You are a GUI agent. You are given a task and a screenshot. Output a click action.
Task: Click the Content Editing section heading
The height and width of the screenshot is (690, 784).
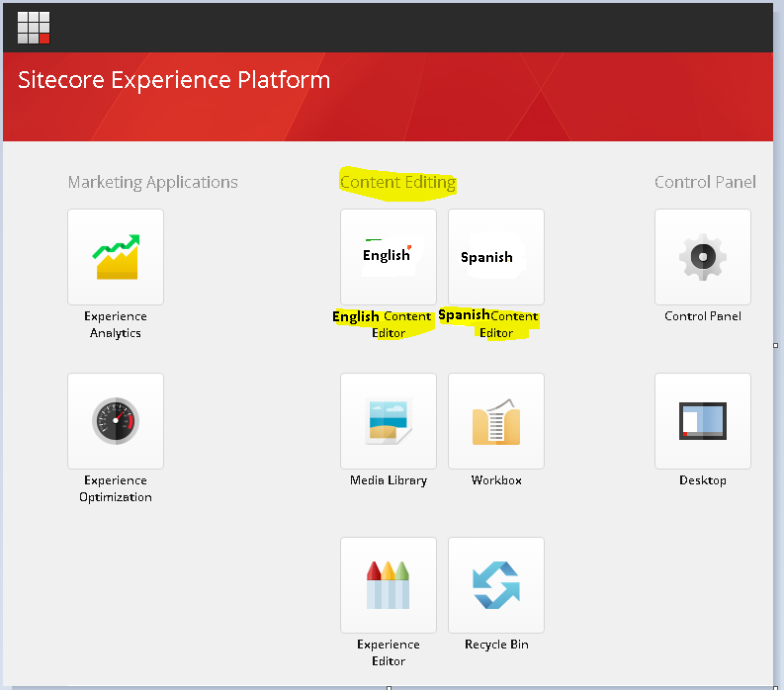[x=398, y=183]
